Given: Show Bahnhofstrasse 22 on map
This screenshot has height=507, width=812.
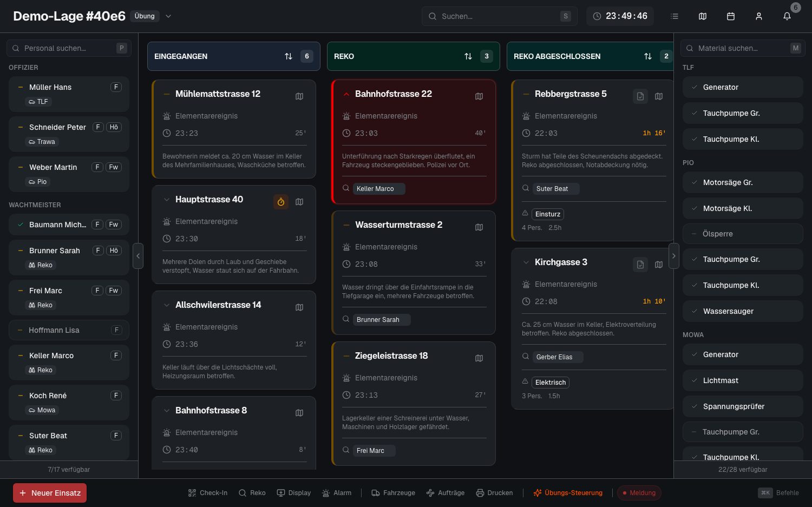Looking at the screenshot, I should pos(479,96).
